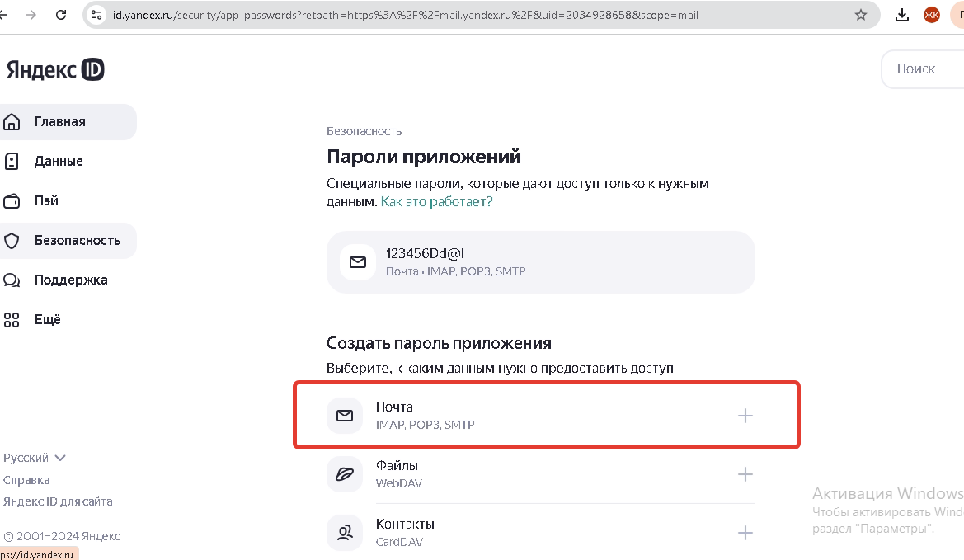Click the Пароли приложений heading
This screenshot has width=964, height=560.
point(424,157)
